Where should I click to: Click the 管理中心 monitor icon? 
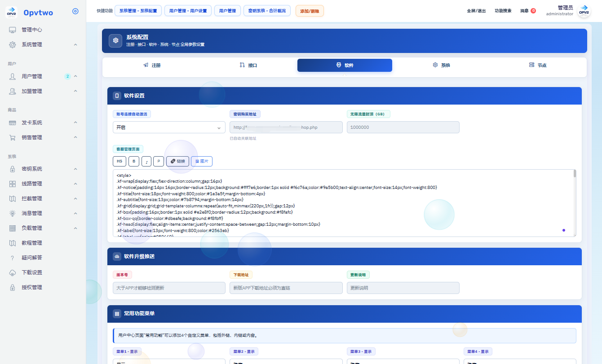click(13, 30)
